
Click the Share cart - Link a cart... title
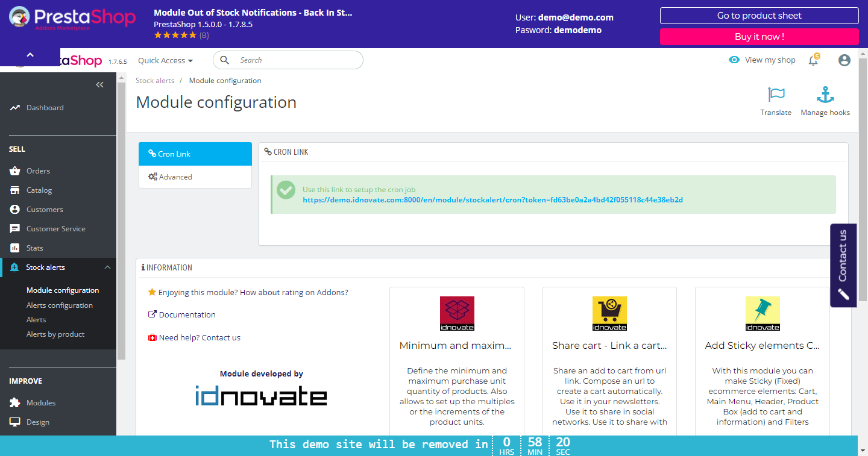pos(609,346)
